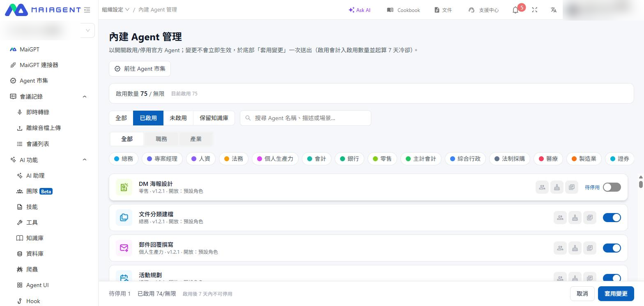Open the 支援中心 link
Image resolution: width=644 pixels, height=306 pixels.
coord(483,10)
